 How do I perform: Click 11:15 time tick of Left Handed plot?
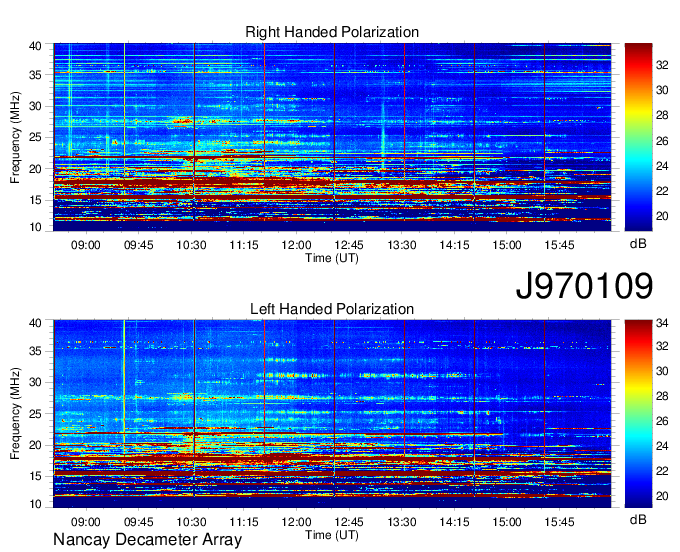pyautogui.click(x=244, y=522)
